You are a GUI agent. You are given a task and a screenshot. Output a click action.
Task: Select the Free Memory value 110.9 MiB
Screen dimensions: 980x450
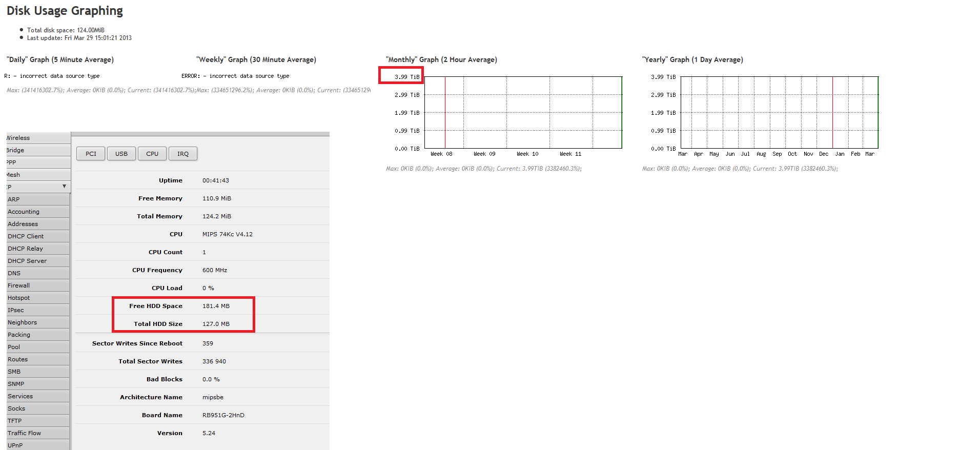(217, 198)
